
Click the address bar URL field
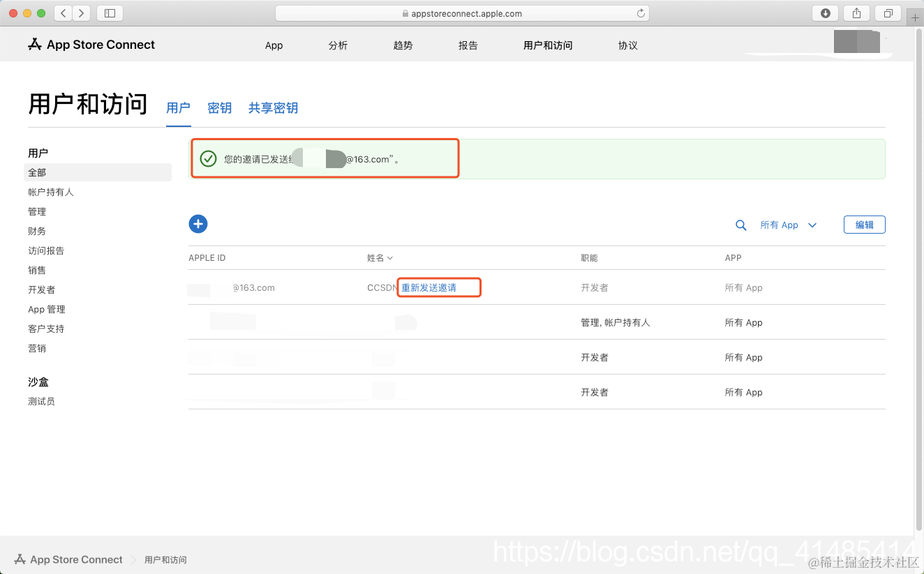point(462,13)
